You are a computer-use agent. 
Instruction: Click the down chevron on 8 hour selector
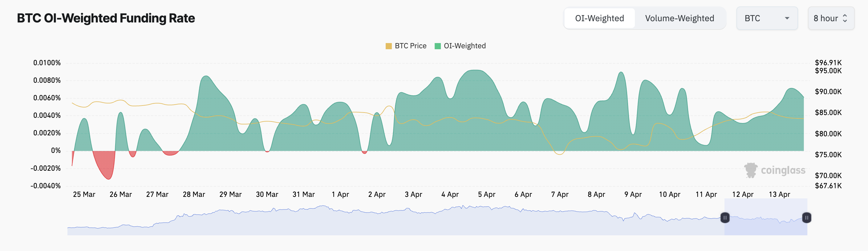click(x=845, y=21)
